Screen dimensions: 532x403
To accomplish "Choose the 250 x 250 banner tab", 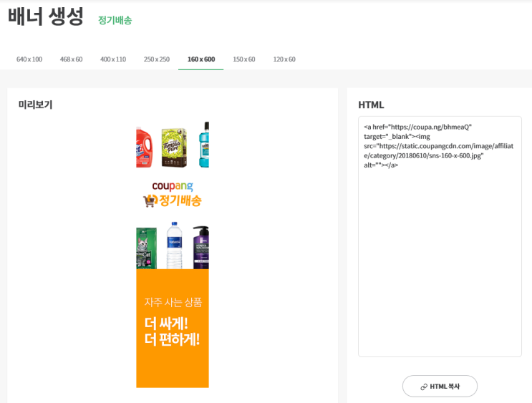I will pyautogui.click(x=156, y=59).
